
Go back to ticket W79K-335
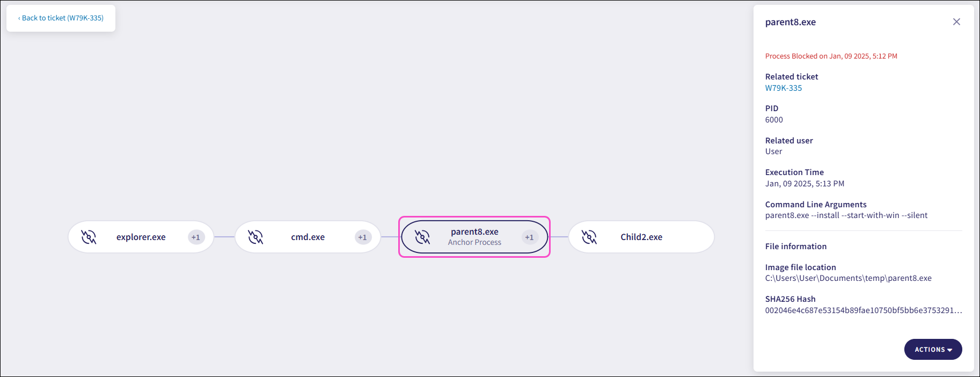pos(61,18)
